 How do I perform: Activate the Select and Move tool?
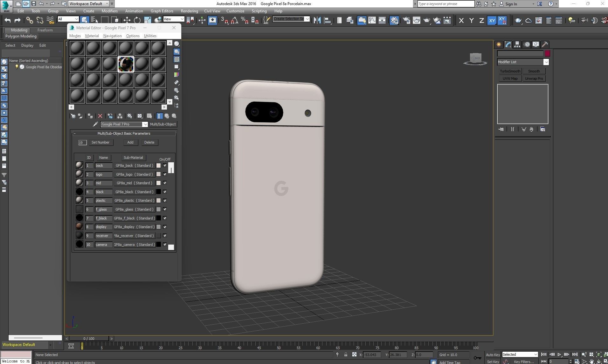pos(127,20)
